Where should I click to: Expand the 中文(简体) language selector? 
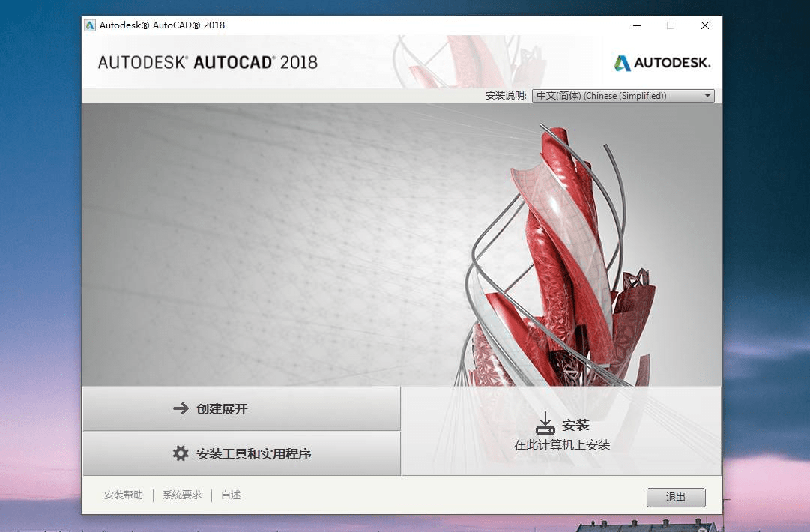click(622, 95)
